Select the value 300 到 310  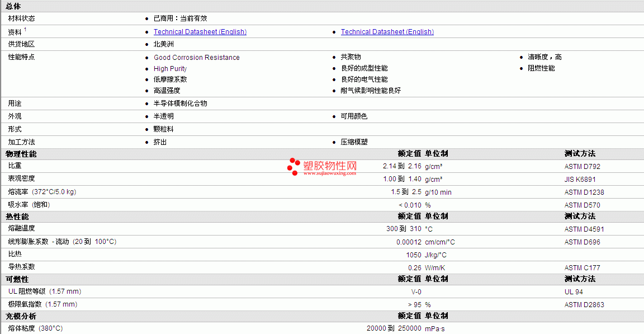pyautogui.click(x=404, y=229)
